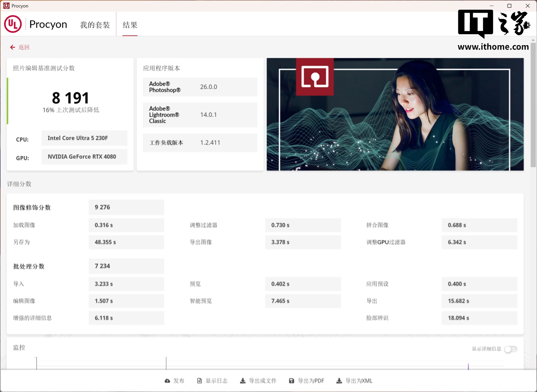
Task: Select the NVIDIA GeForce RTX 4080 field
Action: (x=84, y=157)
